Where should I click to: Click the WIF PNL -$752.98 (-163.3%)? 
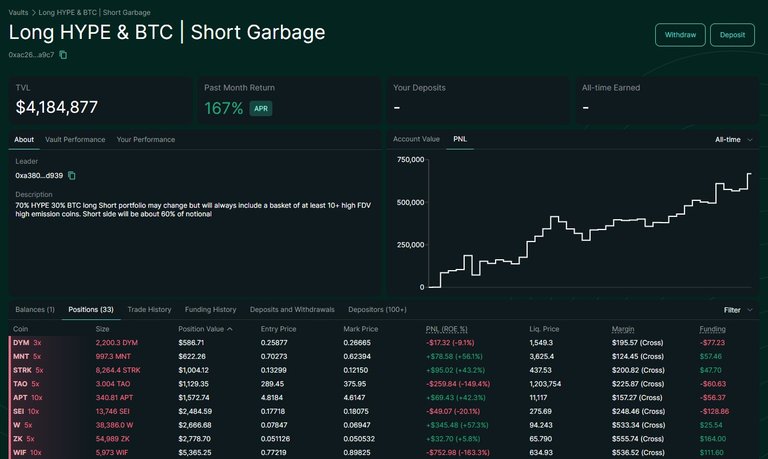pyautogui.click(x=457, y=453)
